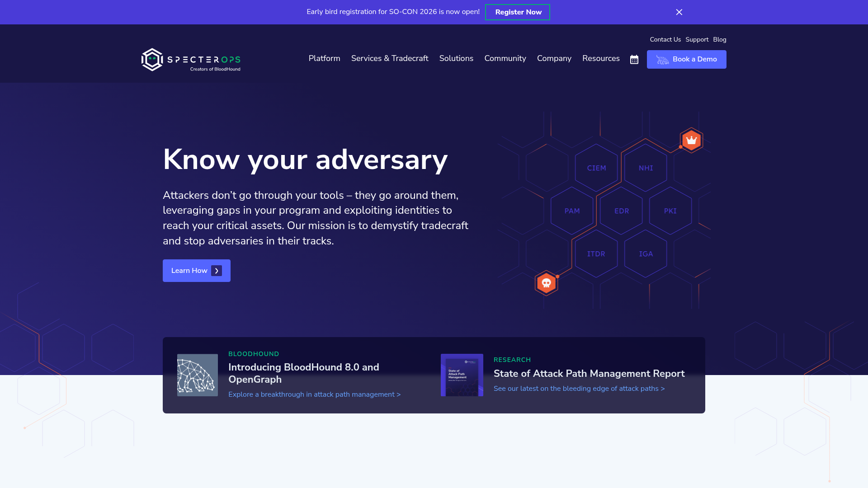Image resolution: width=868 pixels, height=488 pixels.
Task: Click the orange skull hexagon icon
Action: coord(547,283)
